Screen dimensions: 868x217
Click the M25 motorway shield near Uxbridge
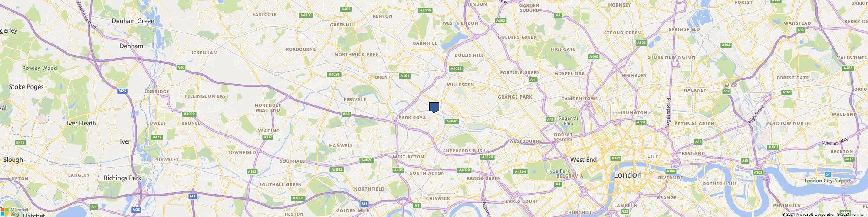(x=122, y=91)
